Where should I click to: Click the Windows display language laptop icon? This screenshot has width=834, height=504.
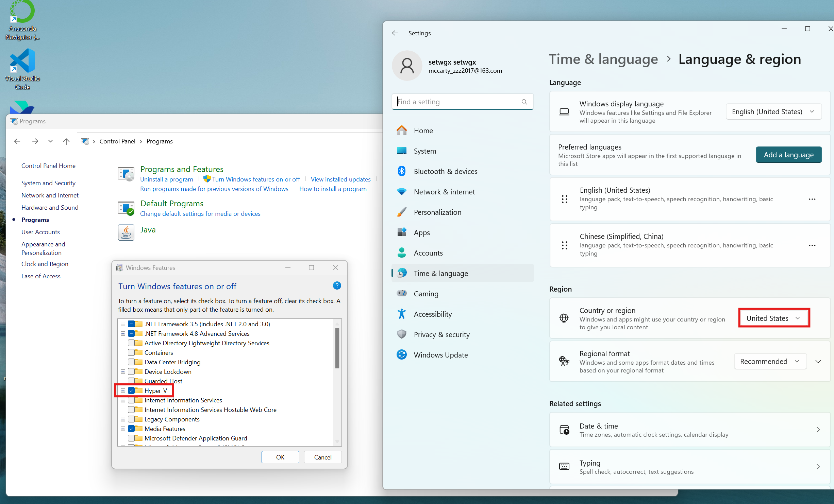(x=564, y=112)
